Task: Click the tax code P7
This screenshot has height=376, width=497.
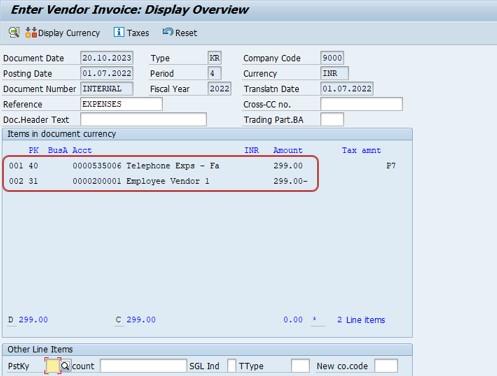Action: [391, 166]
